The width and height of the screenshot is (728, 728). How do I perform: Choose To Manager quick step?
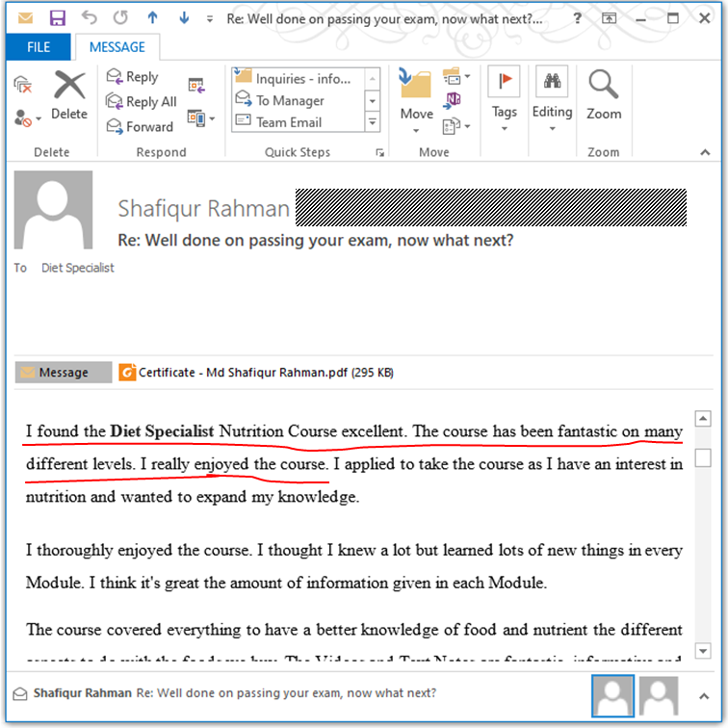299,100
